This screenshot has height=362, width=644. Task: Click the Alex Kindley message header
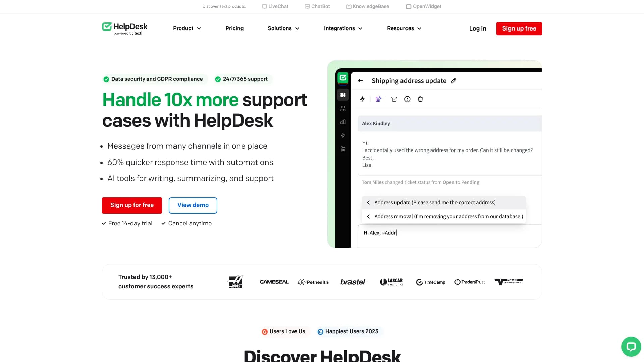[x=449, y=123]
